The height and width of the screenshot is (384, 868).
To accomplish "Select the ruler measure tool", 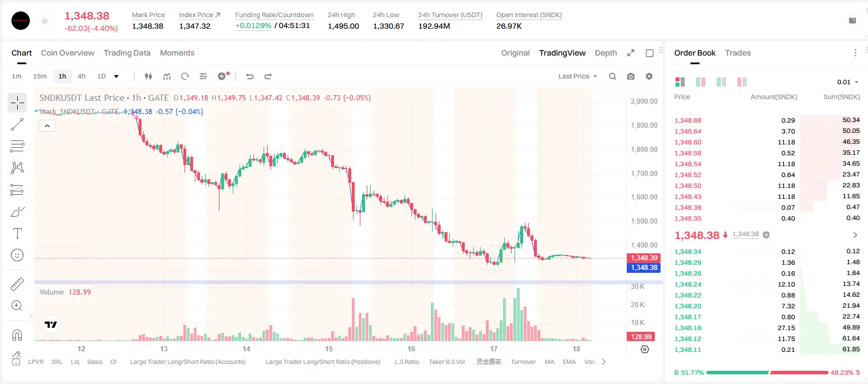I will pos(17,284).
